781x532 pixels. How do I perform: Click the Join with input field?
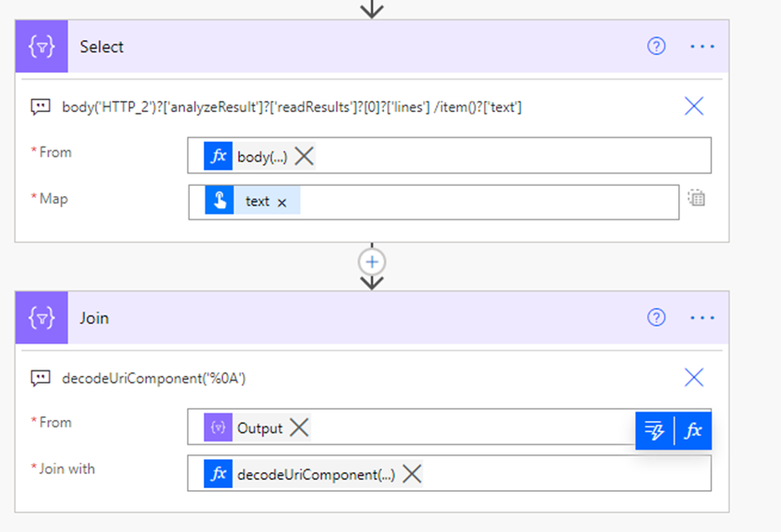(449, 473)
